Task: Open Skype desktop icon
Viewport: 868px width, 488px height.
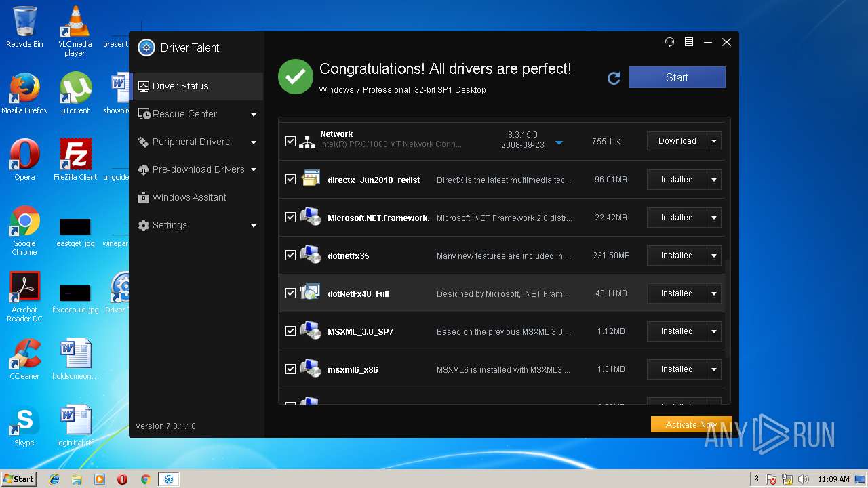Action: click(24, 426)
